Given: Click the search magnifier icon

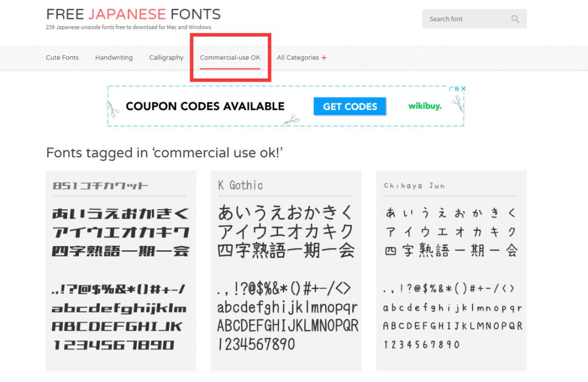Looking at the screenshot, I should (515, 19).
